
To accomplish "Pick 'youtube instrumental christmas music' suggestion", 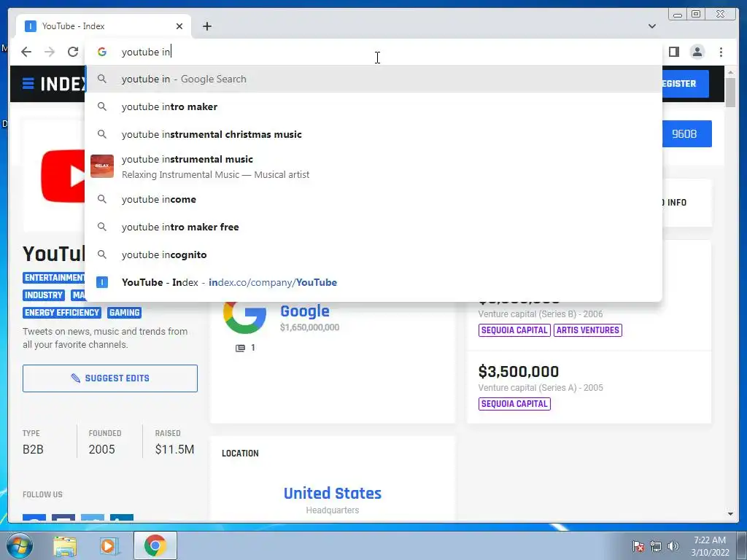I will 373,134.
